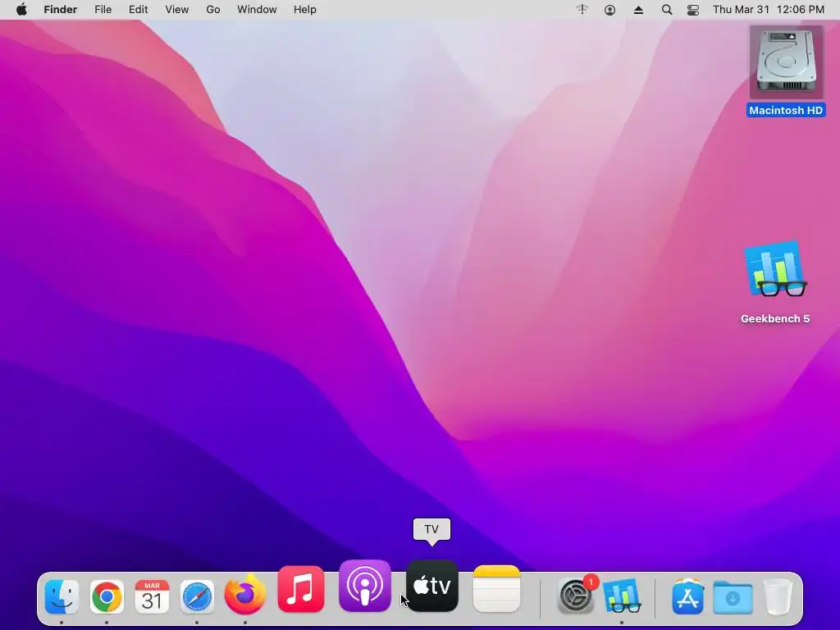Open the Help menu
The height and width of the screenshot is (630, 840).
tap(305, 10)
